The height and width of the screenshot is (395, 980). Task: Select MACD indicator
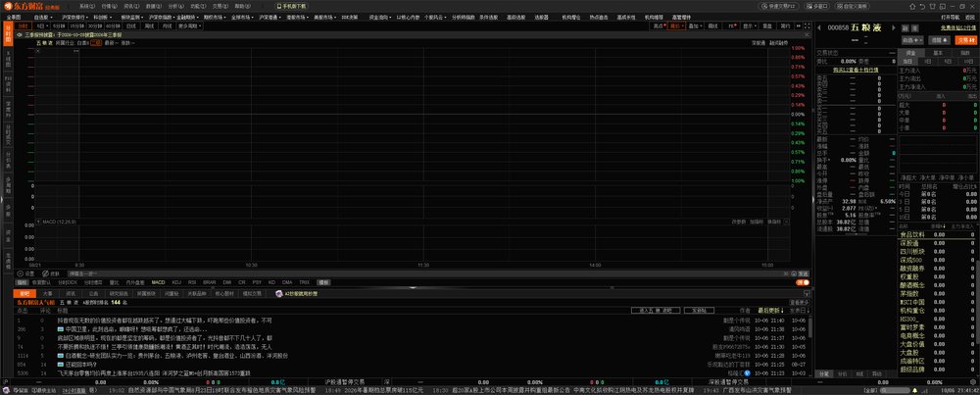click(x=158, y=282)
